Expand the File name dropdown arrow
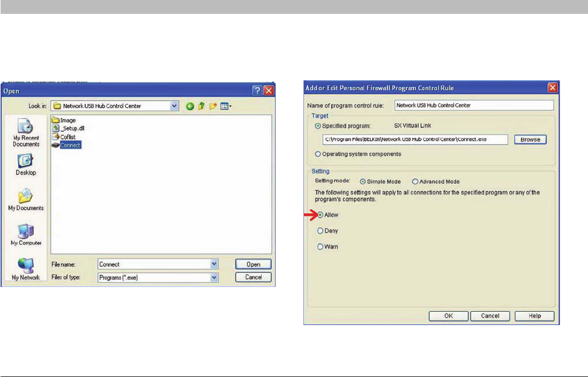Image resolution: width=588 pixels, height=377 pixels. click(214, 264)
